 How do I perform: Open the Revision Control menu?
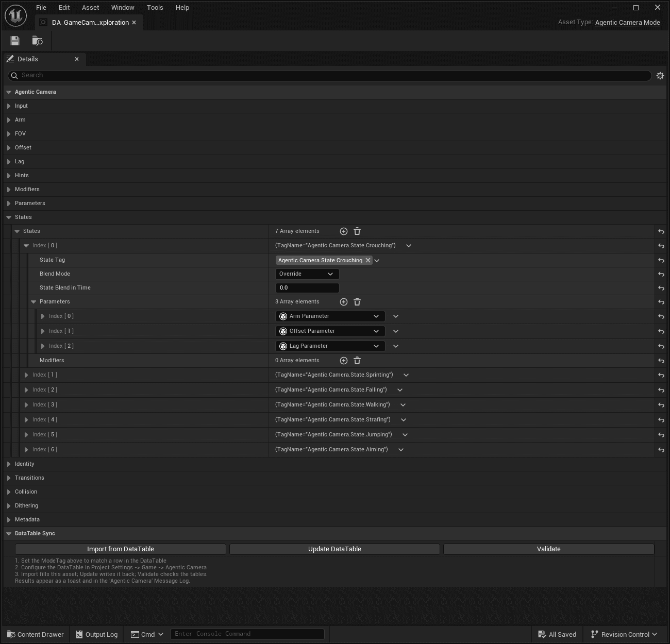(x=624, y=635)
